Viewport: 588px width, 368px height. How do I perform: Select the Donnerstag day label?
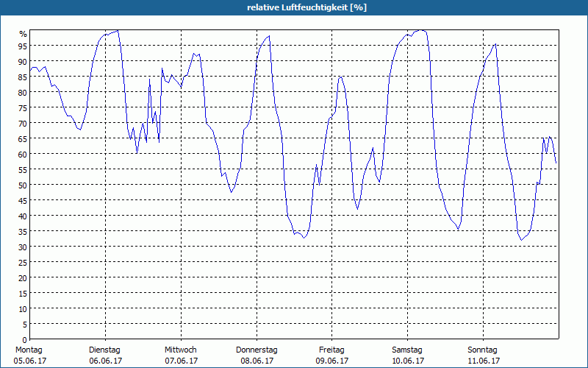257,350
